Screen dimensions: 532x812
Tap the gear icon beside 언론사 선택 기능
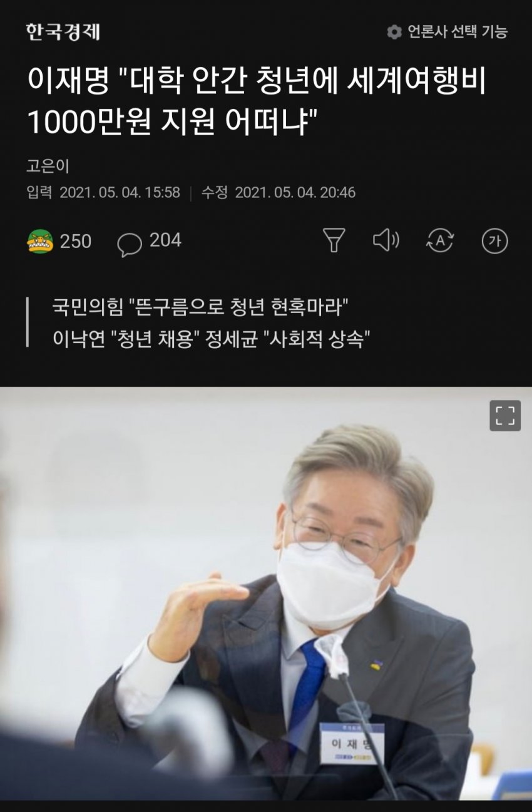[394, 32]
